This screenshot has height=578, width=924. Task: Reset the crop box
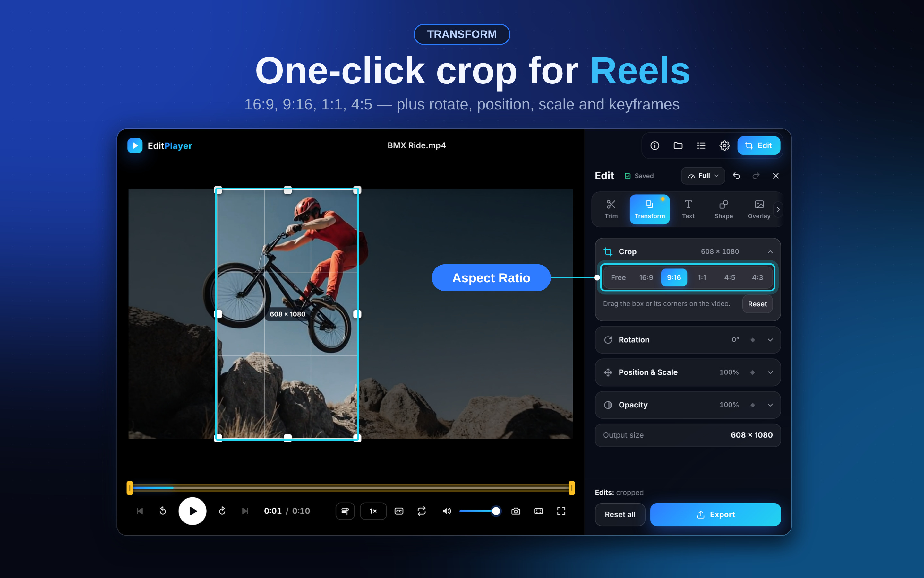757,304
